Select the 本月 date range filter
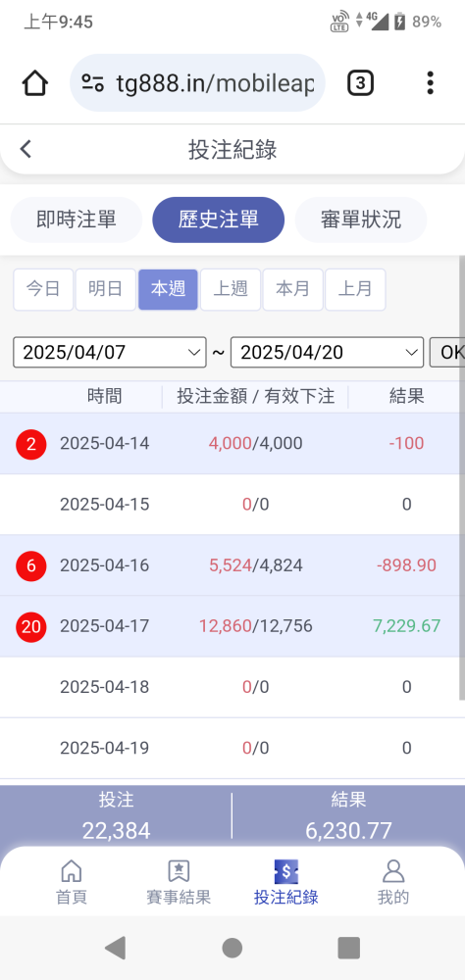465x980 pixels. [293, 289]
